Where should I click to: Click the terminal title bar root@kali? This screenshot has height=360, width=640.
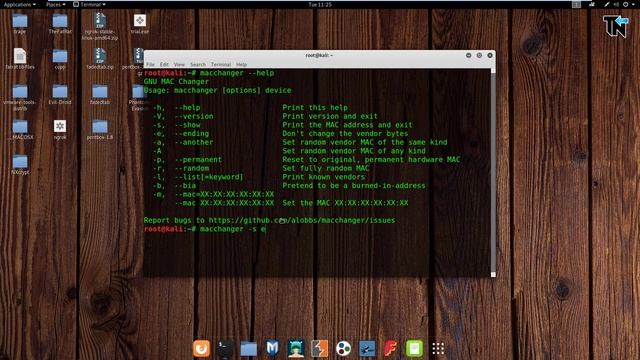(x=319, y=55)
